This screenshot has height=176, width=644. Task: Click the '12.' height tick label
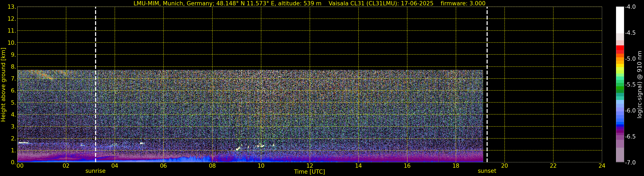coord(12,19)
